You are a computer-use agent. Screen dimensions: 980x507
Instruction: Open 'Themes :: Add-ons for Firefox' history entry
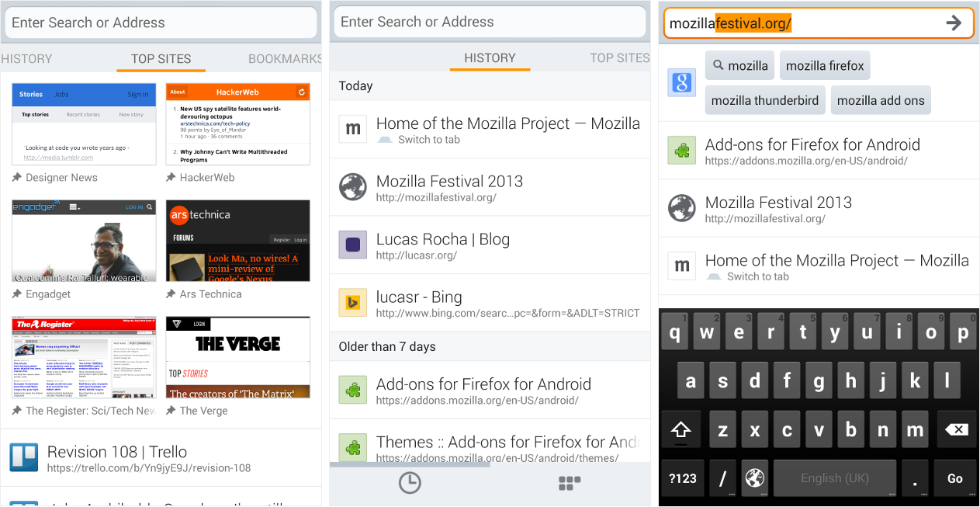490,442
